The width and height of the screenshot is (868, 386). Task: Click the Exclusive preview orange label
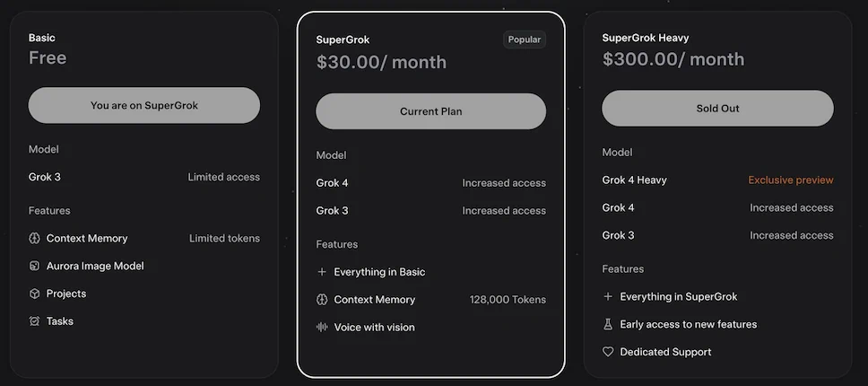click(791, 180)
